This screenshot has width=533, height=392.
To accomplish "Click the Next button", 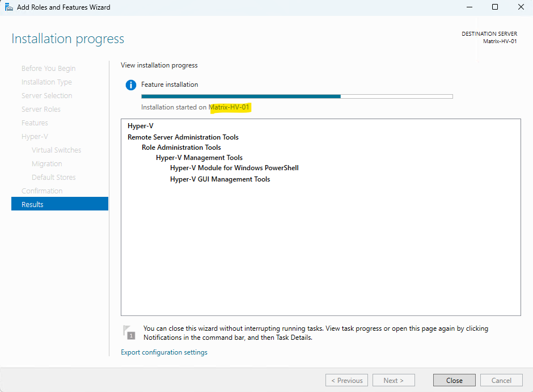I will [x=394, y=380].
